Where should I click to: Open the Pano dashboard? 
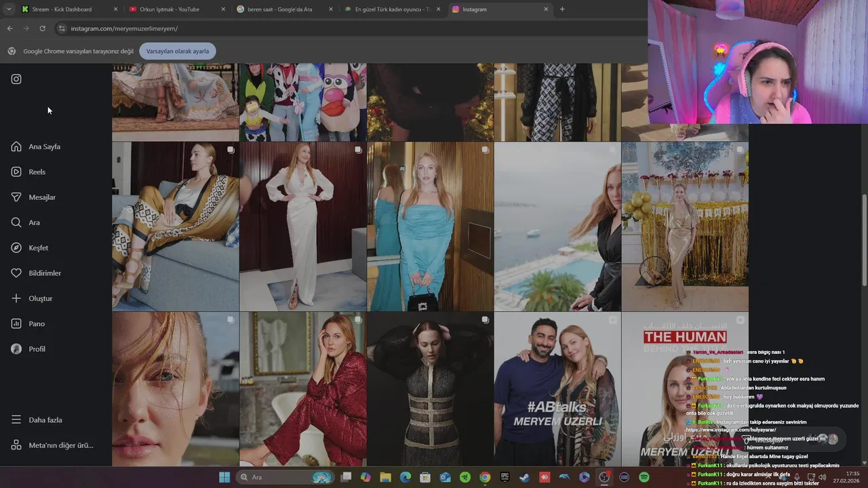pyautogui.click(x=28, y=324)
